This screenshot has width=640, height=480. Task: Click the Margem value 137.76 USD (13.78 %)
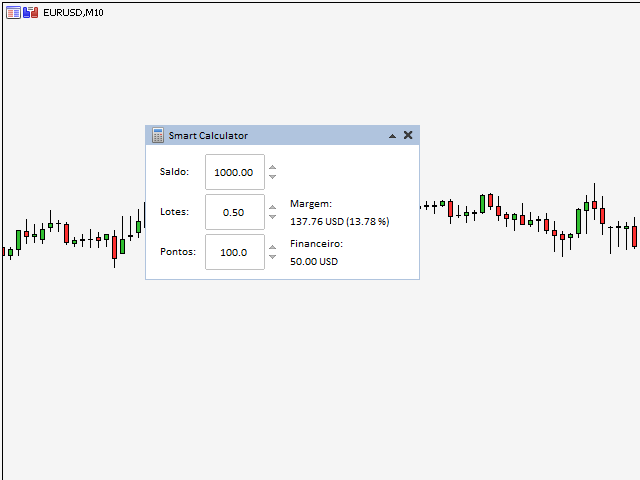point(340,222)
